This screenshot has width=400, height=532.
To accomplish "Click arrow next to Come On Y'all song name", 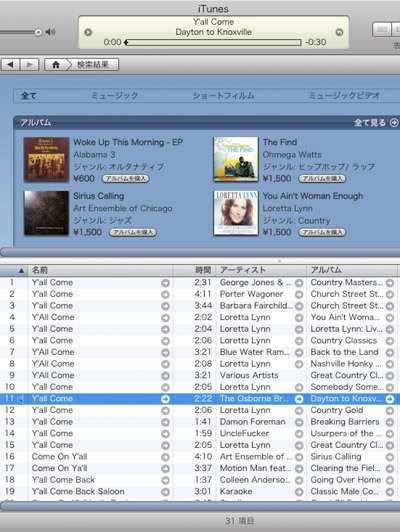I will pyautogui.click(x=165, y=457).
